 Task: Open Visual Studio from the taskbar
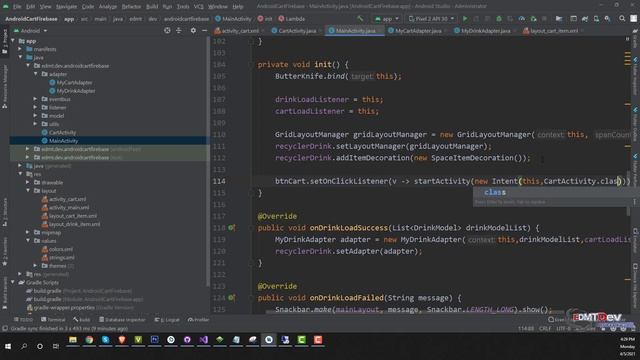(x=203, y=340)
